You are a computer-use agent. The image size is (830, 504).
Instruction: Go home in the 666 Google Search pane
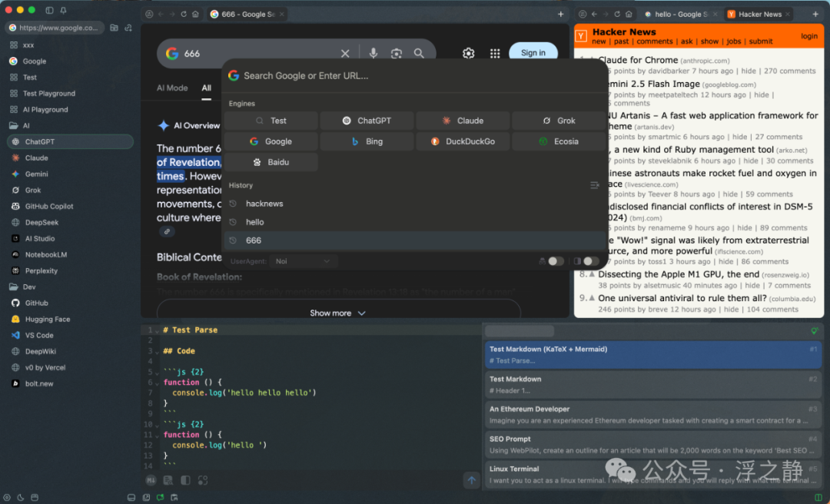click(x=195, y=15)
